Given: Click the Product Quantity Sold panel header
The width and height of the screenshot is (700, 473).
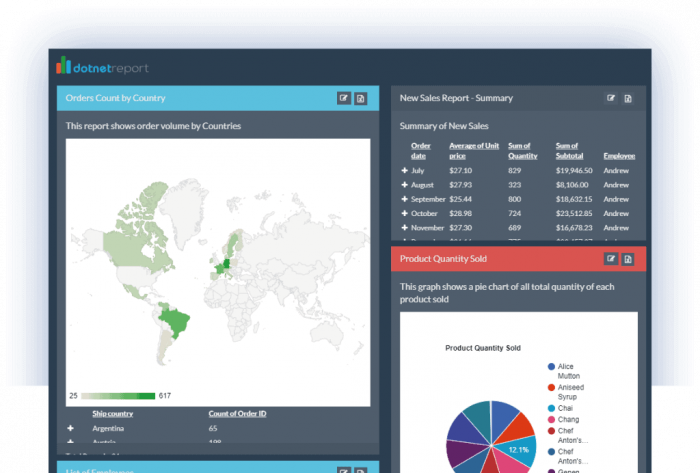Looking at the screenshot, I should [x=518, y=259].
